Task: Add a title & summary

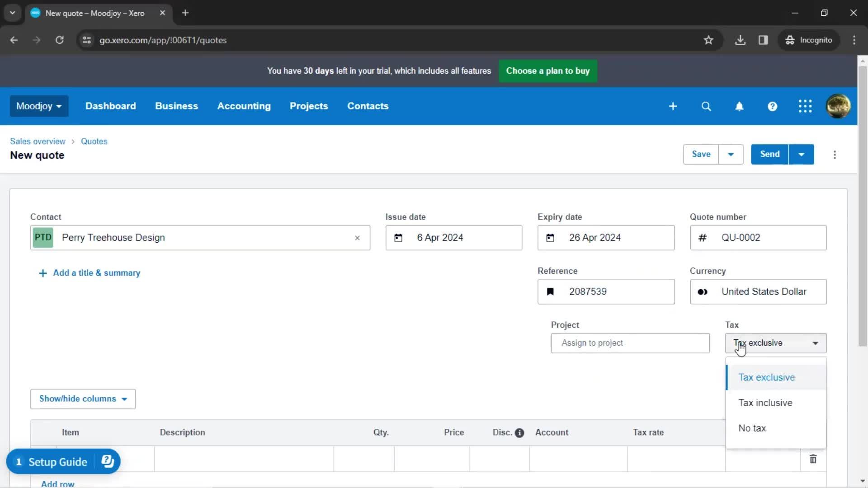Action: coord(90,273)
